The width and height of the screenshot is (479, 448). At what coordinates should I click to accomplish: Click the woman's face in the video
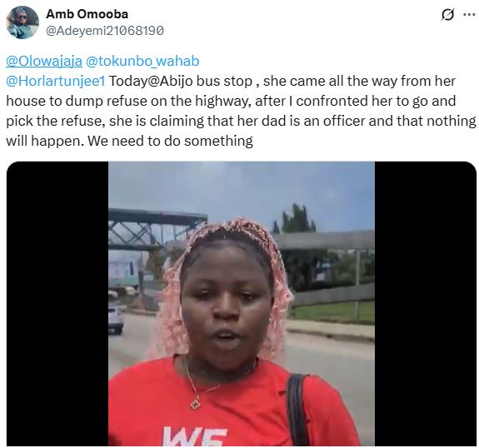tap(227, 301)
